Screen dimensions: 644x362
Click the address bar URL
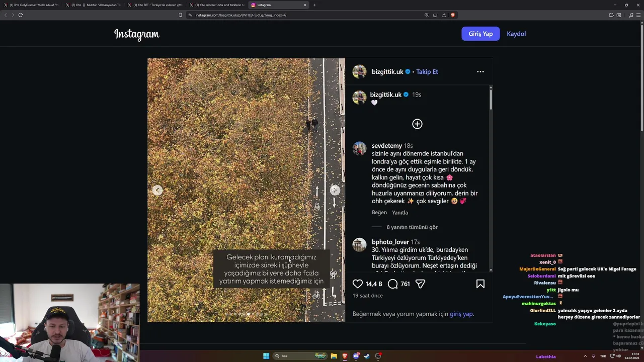pos(241,15)
